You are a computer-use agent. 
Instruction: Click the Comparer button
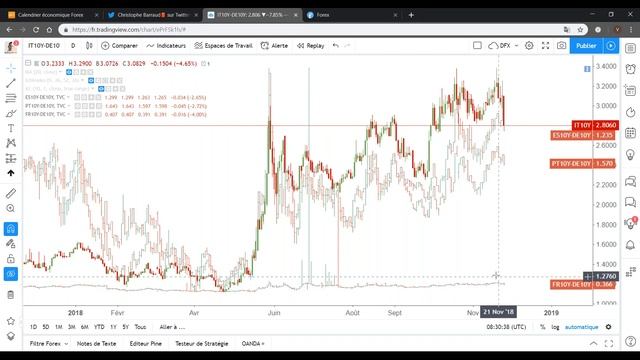pyautogui.click(x=119, y=46)
